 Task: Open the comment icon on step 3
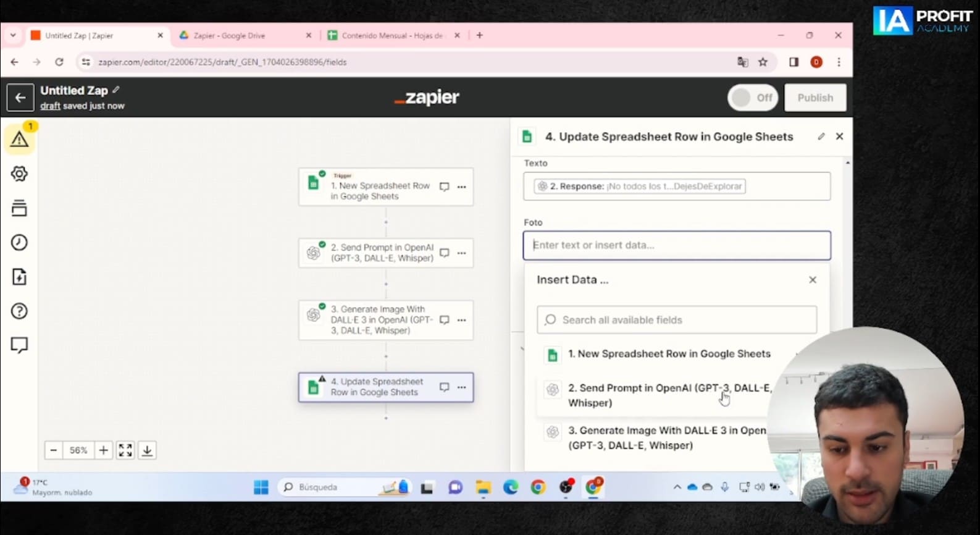[444, 320]
